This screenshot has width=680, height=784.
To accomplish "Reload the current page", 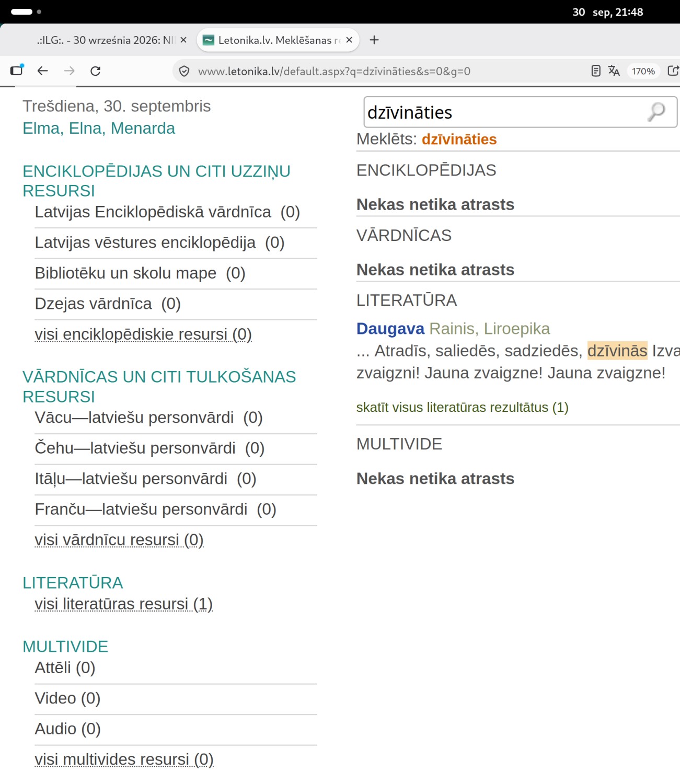I will coord(95,71).
